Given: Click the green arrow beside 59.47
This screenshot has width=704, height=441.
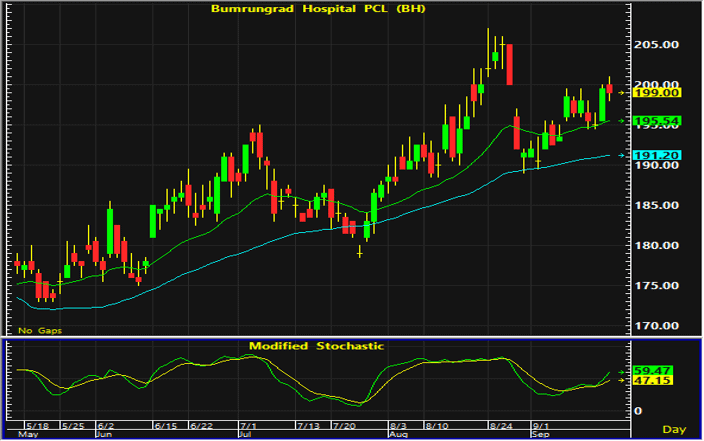Looking at the screenshot, I should coord(622,372).
